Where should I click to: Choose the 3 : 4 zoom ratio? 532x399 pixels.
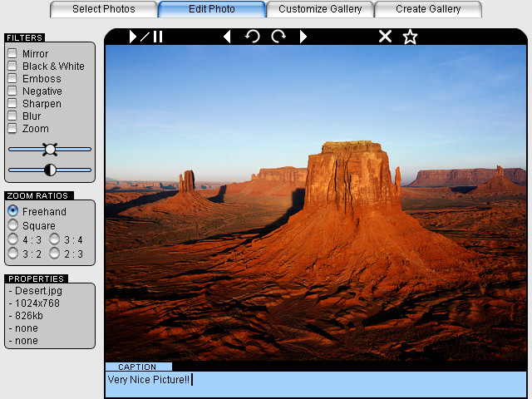coord(54,239)
